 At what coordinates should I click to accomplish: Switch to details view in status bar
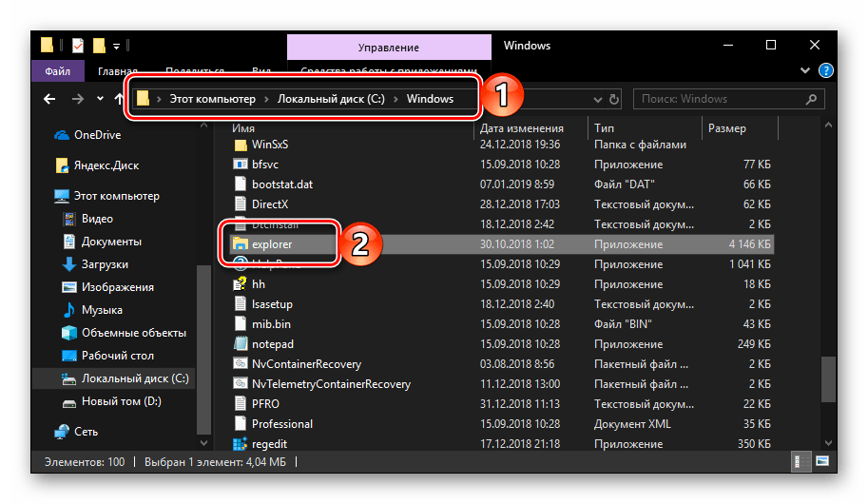[796, 463]
